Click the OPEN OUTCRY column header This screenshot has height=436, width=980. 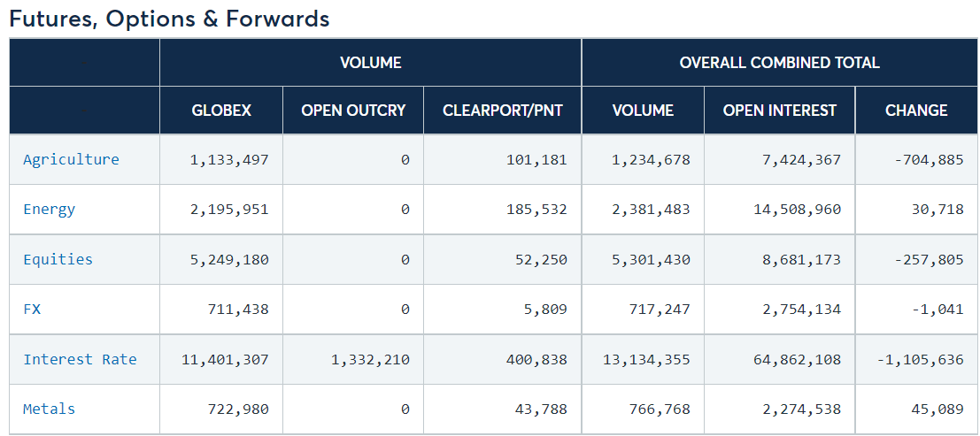353,111
